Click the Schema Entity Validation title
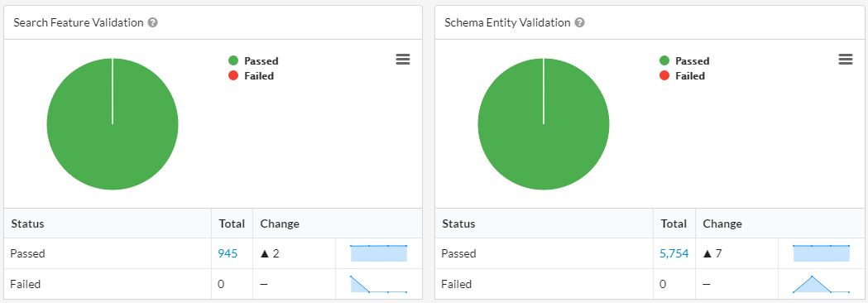The width and height of the screenshot is (868, 303). 507,22
